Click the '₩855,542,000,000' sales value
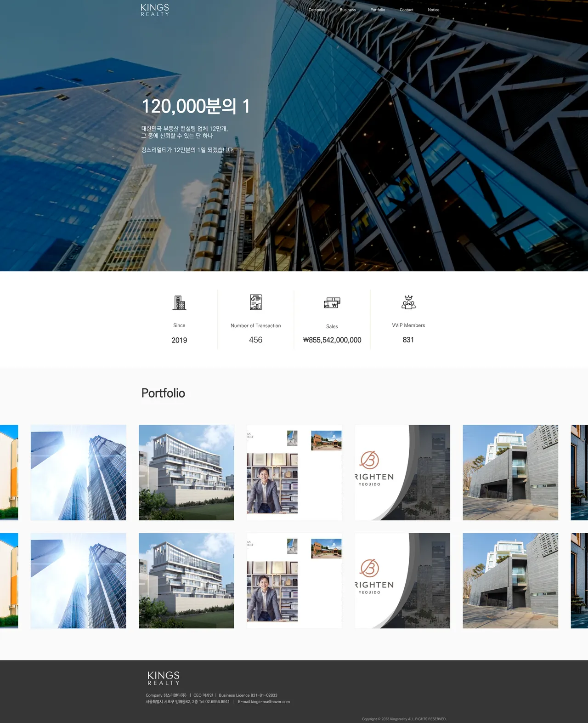 332,340
